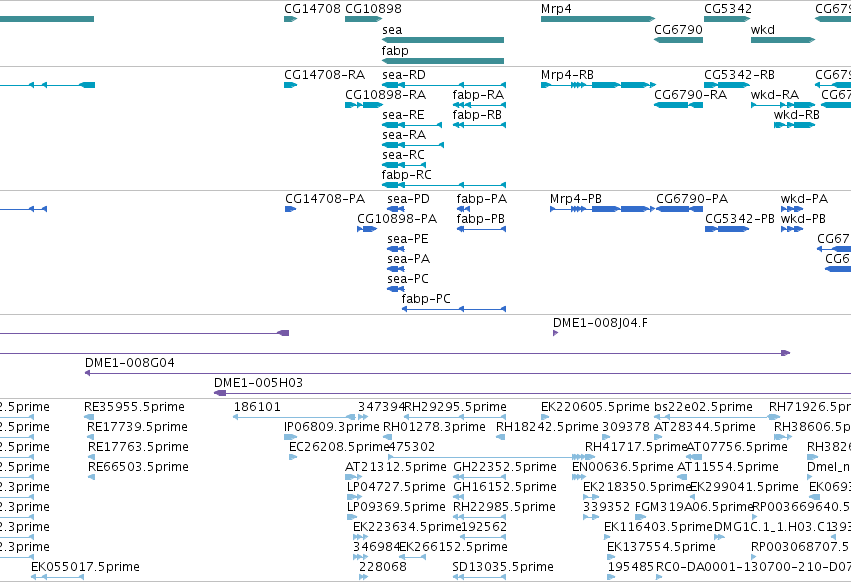Viewport: 851px width, 582px height.
Task: Click protein CG6790-PA
Action: tap(692, 199)
